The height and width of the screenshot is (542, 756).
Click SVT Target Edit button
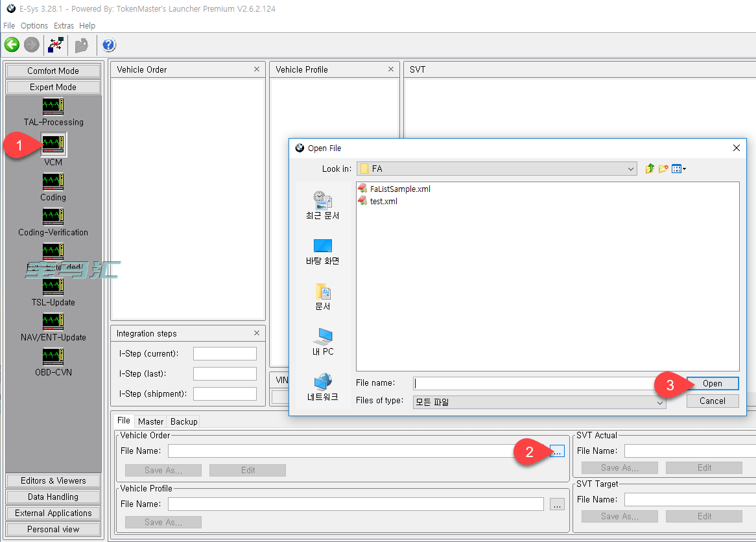coord(704,517)
